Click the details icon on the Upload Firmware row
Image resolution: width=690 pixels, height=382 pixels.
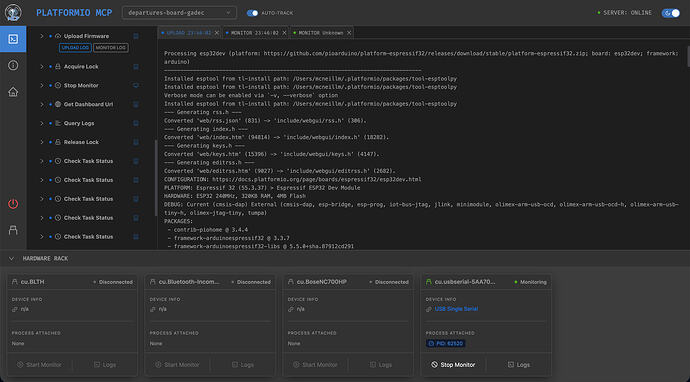(x=136, y=36)
